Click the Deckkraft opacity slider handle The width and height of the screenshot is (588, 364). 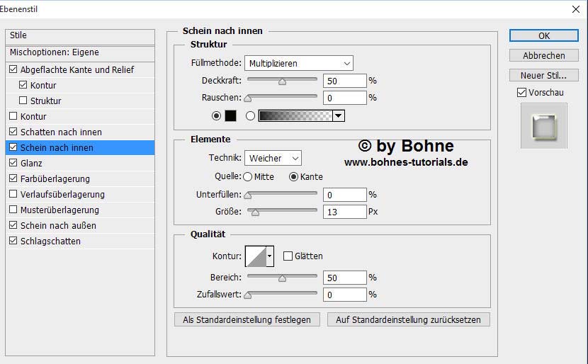[282, 81]
